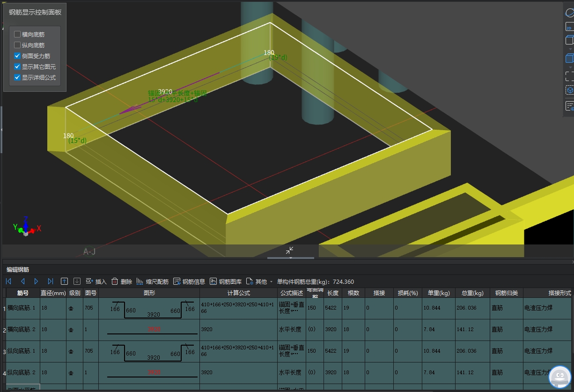
Task: Click the 编辑钢筋 panel title
Action: 18,270
